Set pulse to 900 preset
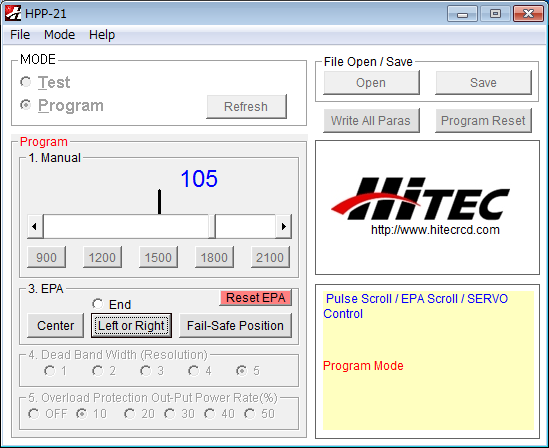This screenshot has width=549, height=448. pos(46,257)
